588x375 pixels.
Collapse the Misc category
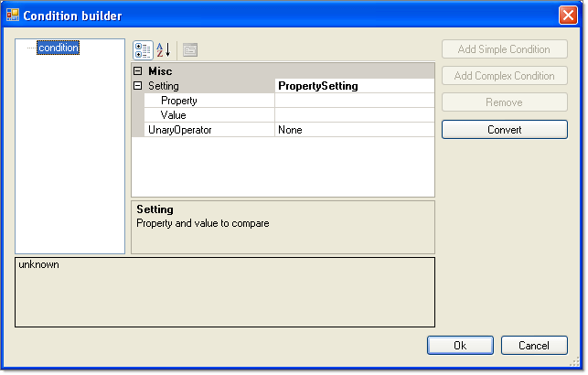[x=138, y=70]
